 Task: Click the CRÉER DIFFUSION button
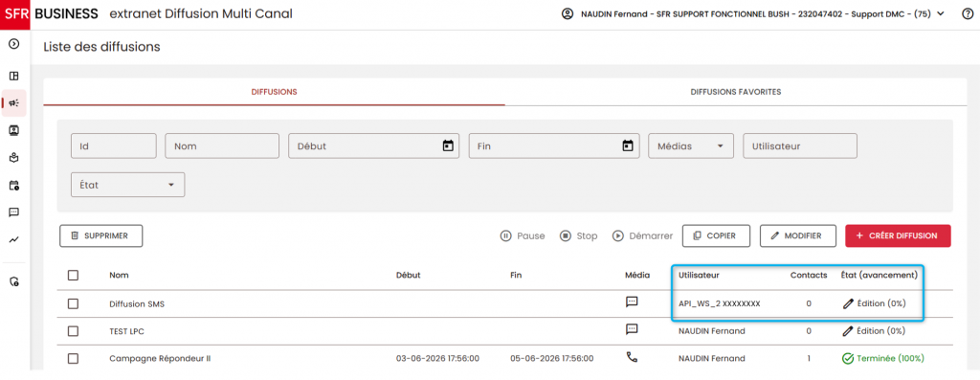898,235
